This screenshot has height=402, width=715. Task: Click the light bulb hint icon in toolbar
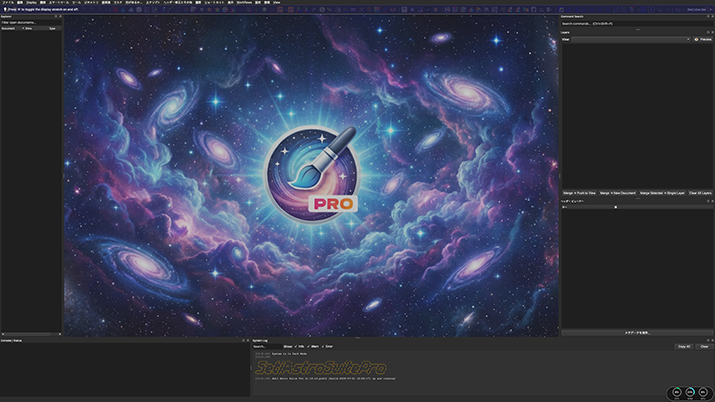point(5,9)
